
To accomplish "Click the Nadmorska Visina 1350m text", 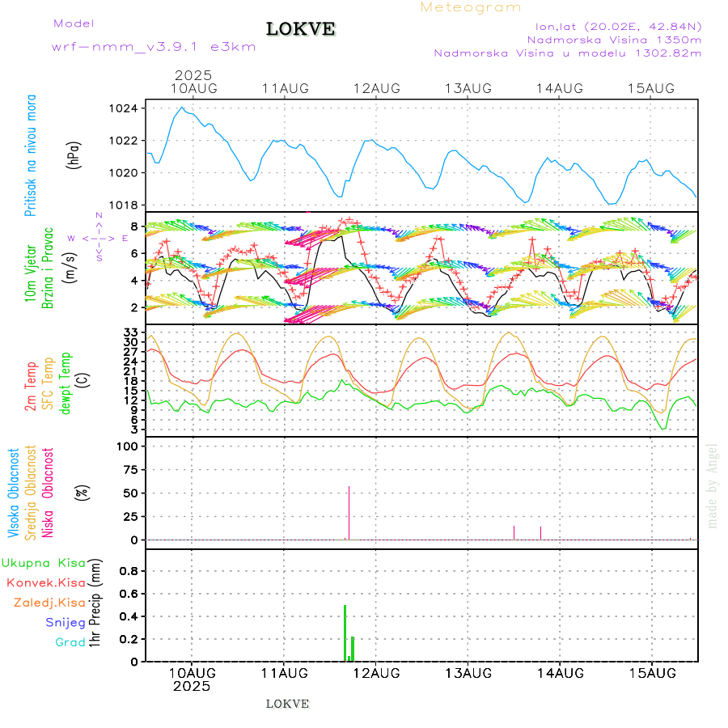I will coord(614,40).
